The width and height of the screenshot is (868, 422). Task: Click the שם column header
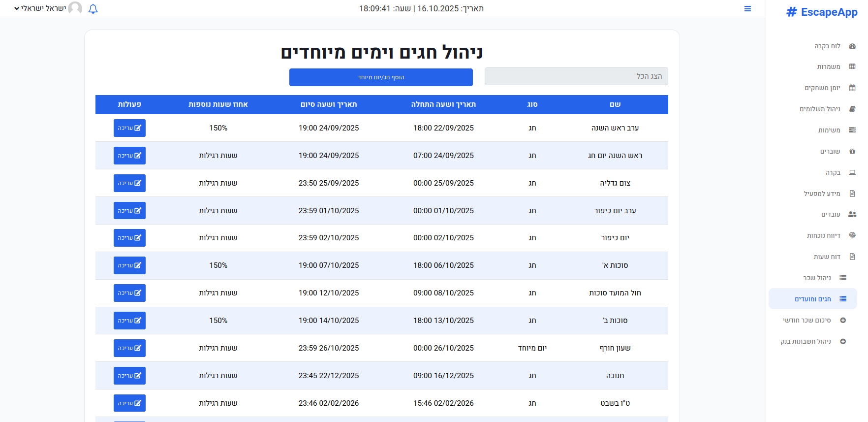615,104
